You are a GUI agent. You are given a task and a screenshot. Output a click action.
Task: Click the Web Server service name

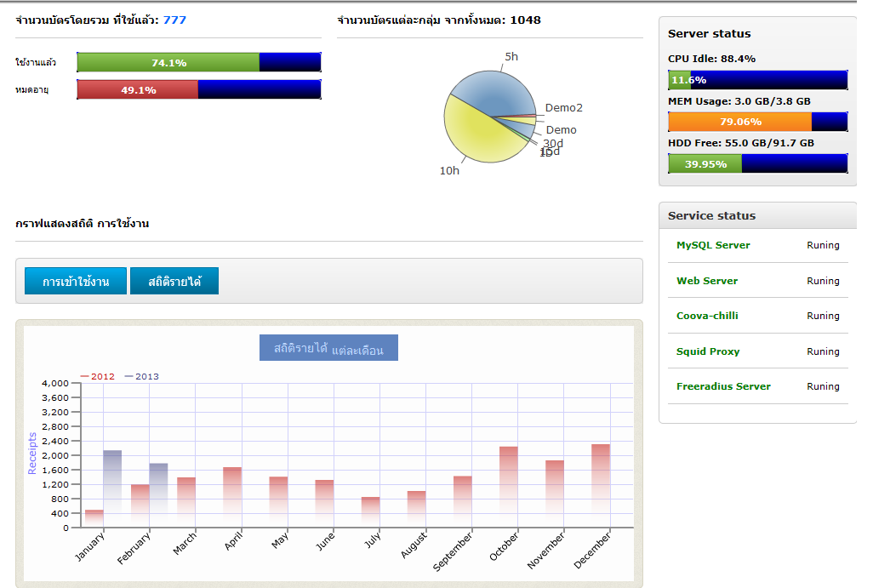[x=707, y=281]
